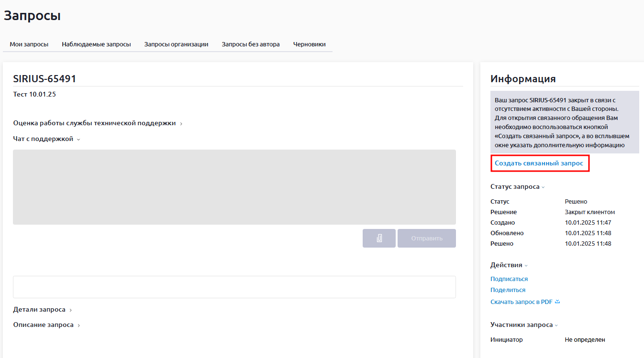
Task: Go to Запросы без автора tab
Action: tap(251, 44)
